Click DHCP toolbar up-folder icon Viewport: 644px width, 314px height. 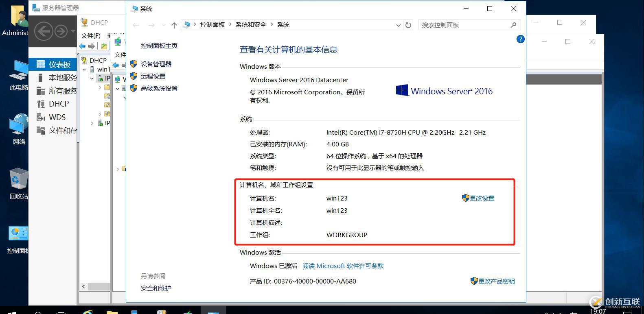point(104,46)
